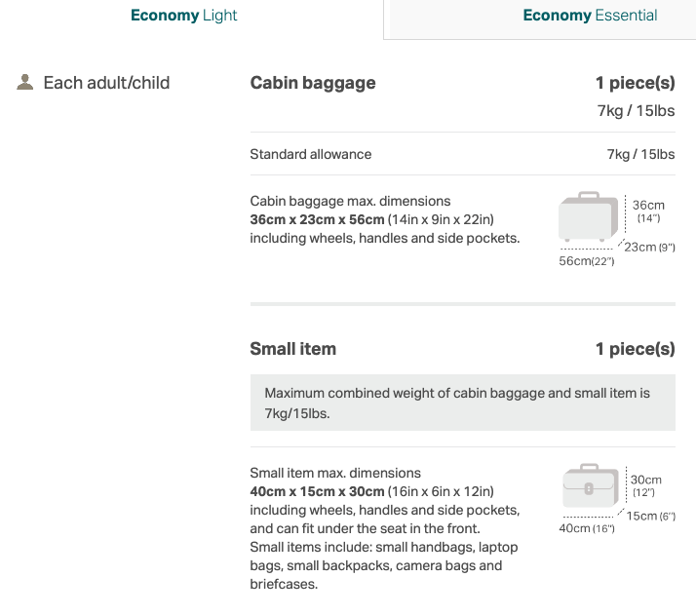Image resolution: width=696 pixels, height=616 pixels.
Task: Select the Economy Light tab
Action: [184, 16]
